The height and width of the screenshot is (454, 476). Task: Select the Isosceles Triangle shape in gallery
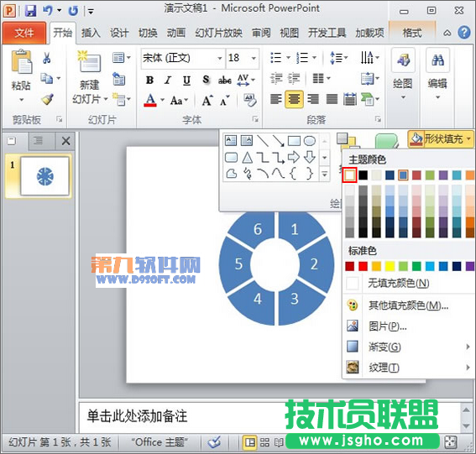[247, 158]
